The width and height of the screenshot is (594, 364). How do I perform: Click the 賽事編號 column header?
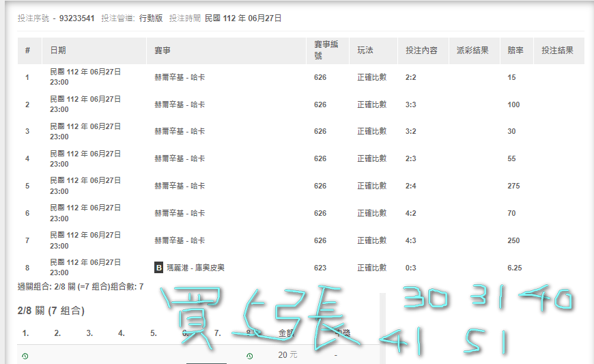click(326, 50)
